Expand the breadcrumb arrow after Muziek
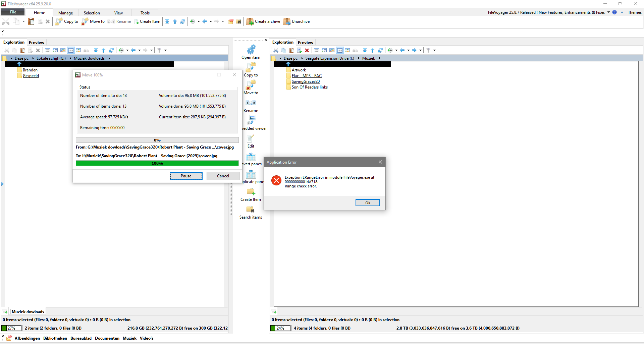644x344 pixels. coord(379,58)
